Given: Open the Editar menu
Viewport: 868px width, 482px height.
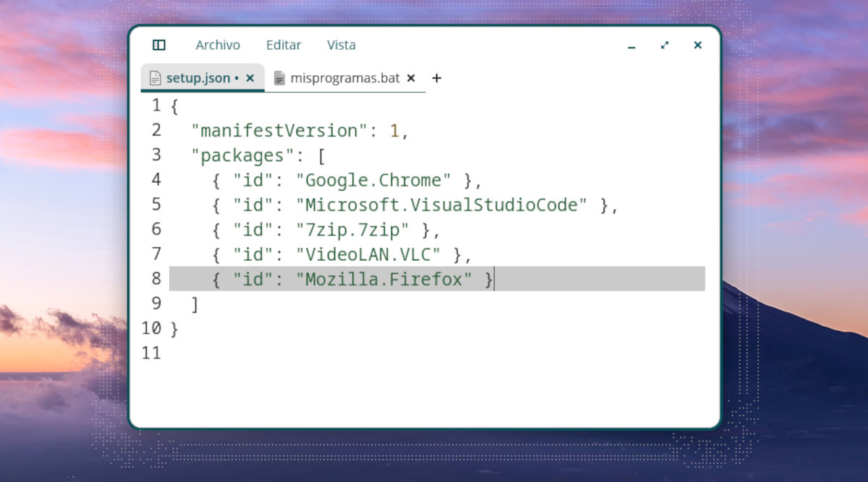Looking at the screenshot, I should pyautogui.click(x=284, y=45).
